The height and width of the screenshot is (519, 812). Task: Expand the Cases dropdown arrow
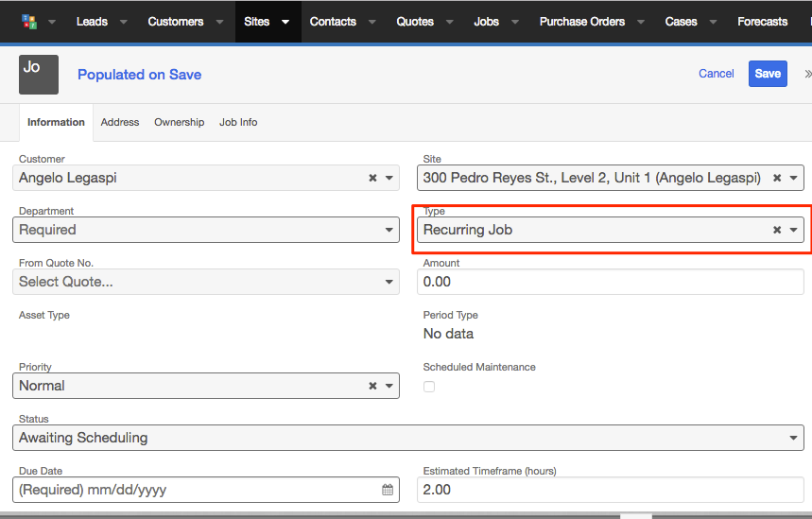click(713, 22)
